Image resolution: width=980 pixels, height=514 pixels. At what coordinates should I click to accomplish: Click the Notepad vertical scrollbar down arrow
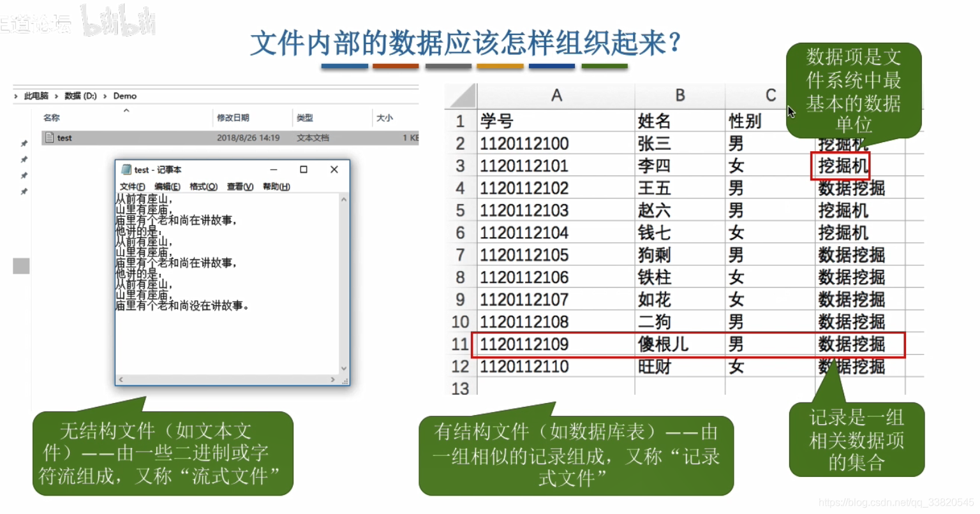344,369
